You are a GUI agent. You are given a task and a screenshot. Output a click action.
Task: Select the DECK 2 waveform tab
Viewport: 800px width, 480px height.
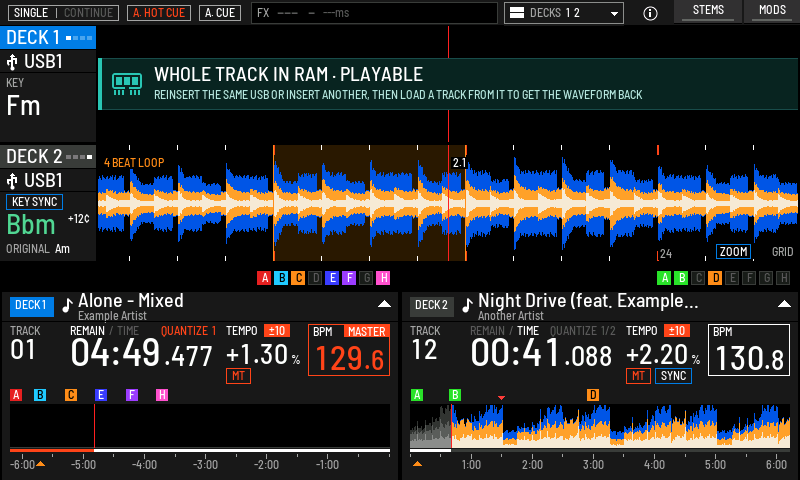[x=48, y=157]
